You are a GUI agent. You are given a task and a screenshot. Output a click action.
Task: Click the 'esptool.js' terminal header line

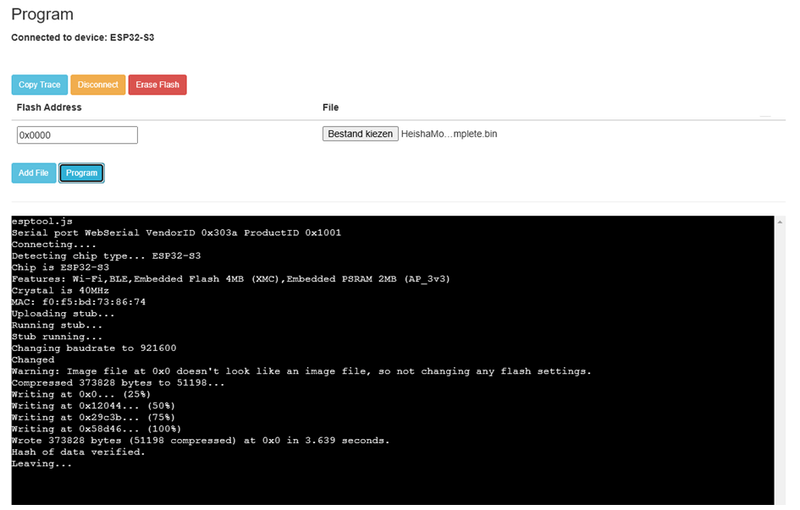click(x=42, y=221)
